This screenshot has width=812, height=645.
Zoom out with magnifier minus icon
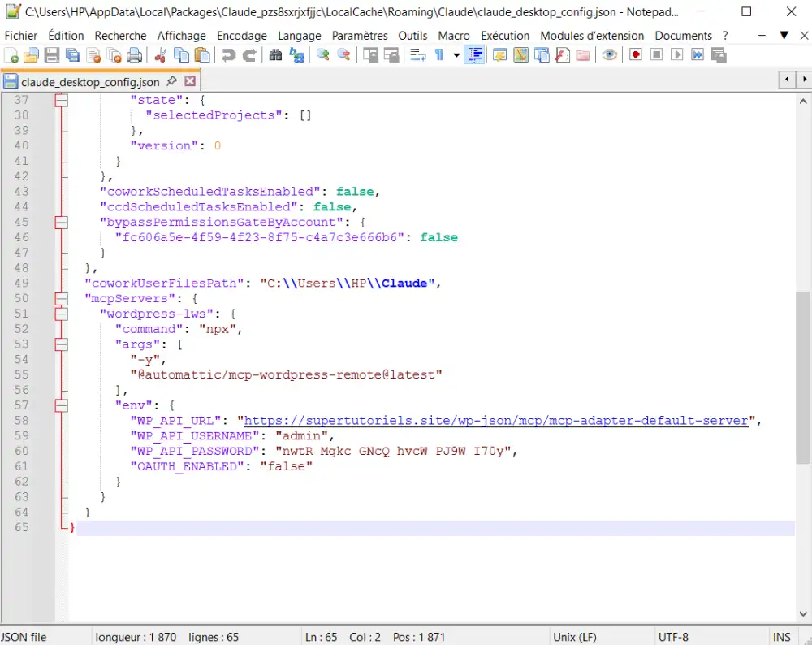click(343, 55)
